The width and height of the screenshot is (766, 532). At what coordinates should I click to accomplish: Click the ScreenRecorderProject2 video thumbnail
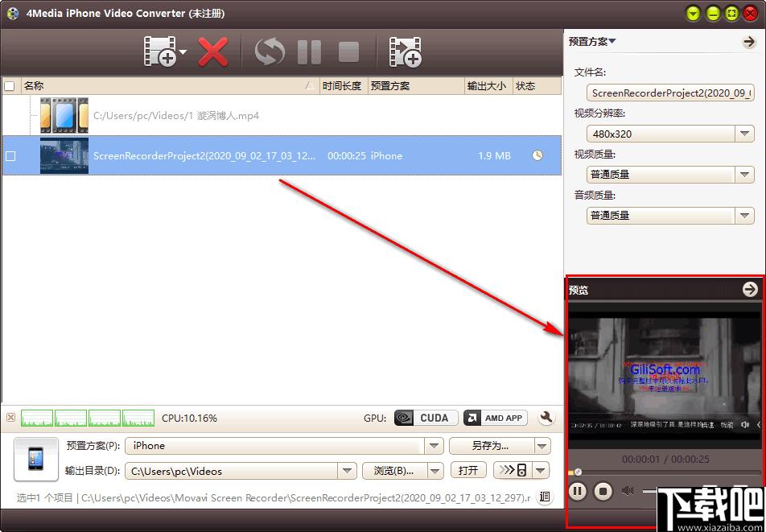point(64,155)
